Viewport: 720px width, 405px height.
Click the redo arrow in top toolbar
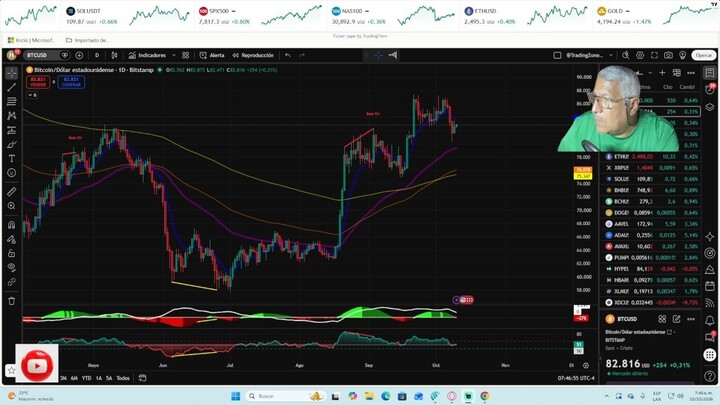302,55
